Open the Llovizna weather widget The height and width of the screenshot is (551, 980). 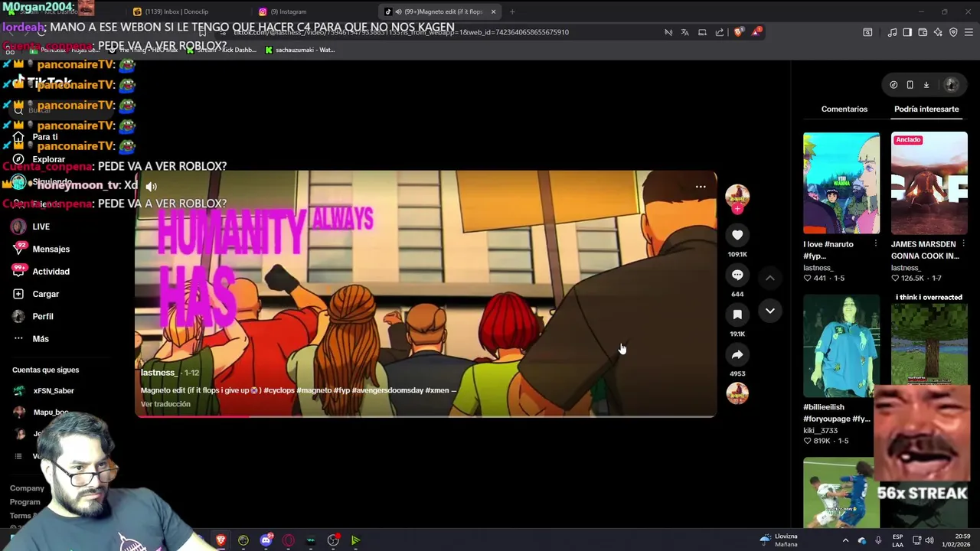point(779,540)
